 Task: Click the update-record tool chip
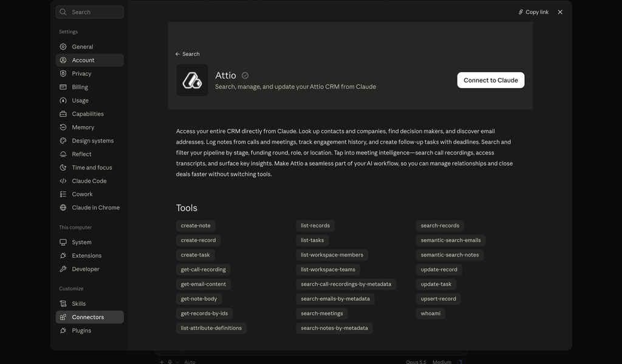pos(439,270)
